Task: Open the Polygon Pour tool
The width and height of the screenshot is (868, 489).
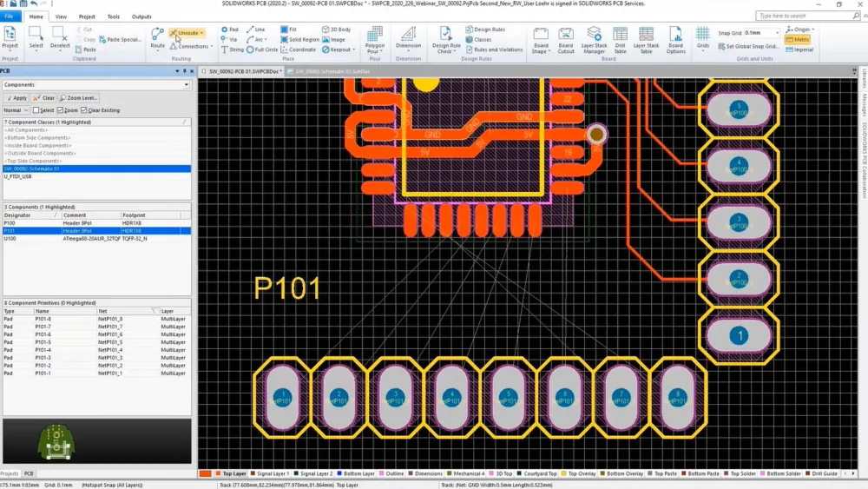Action: (375, 40)
